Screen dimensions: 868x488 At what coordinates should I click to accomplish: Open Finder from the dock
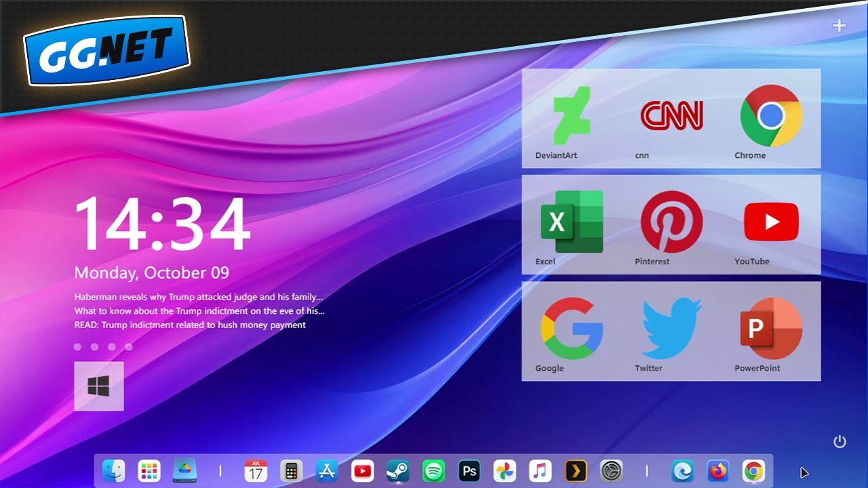113,470
